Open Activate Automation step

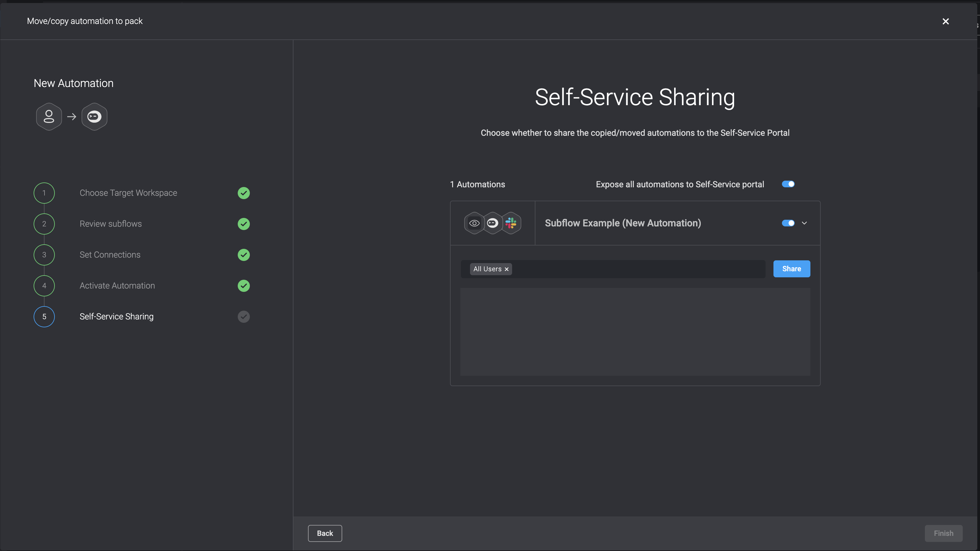point(117,286)
